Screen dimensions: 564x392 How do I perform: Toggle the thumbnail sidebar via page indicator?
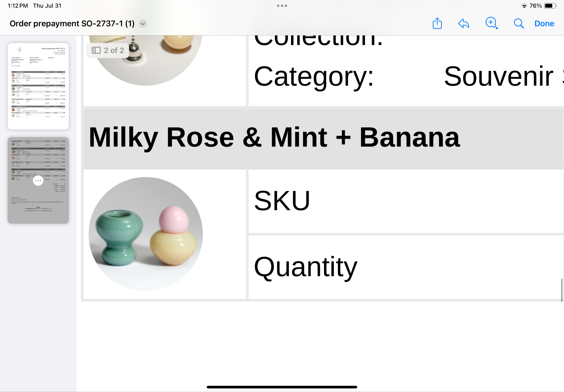[108, 50]
